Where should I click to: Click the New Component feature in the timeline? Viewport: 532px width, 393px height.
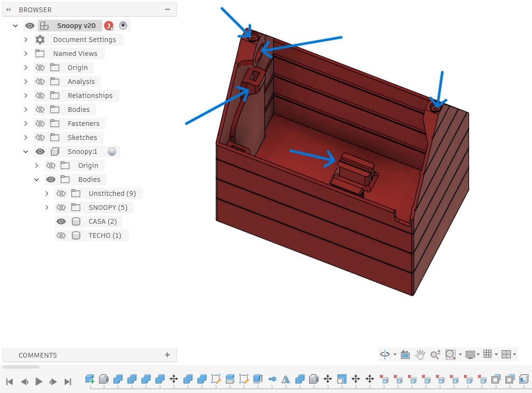(90, 379)
